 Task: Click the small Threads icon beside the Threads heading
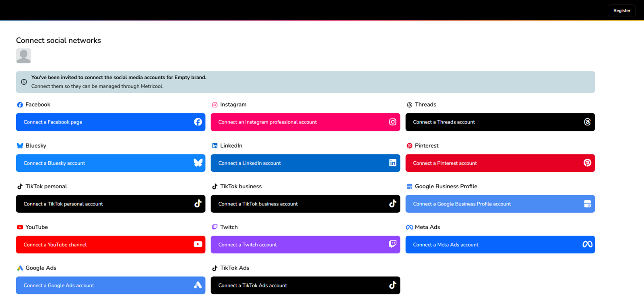point(409,105)
